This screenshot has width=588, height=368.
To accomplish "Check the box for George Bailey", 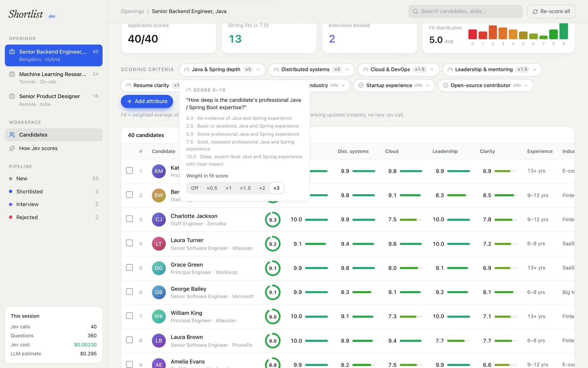I will pyautogui.click(x=129, y=292).
